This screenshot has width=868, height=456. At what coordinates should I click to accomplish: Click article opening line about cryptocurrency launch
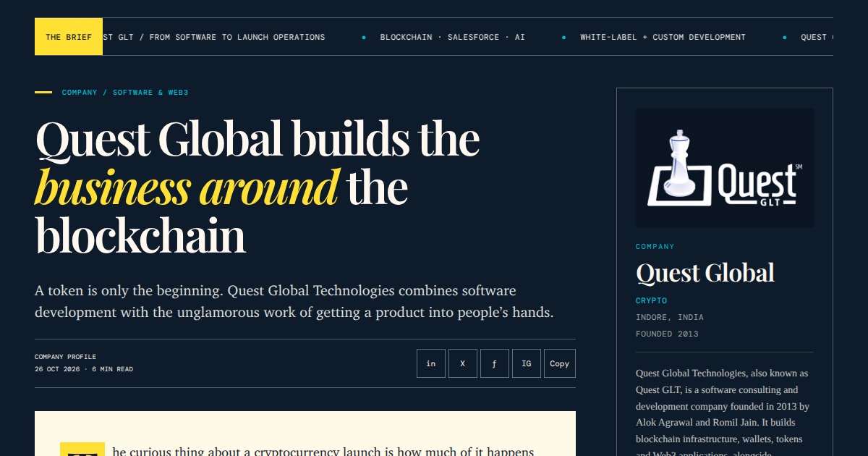(x=323, y=452)
